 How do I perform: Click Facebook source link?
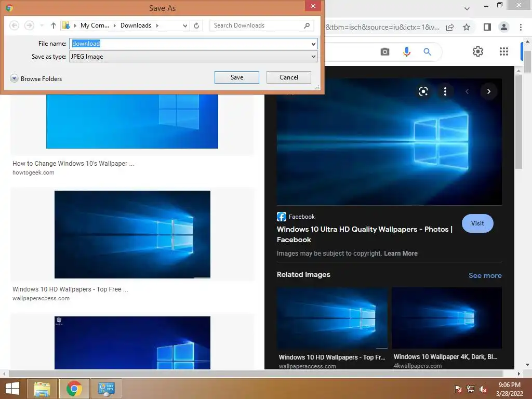pyautogui.click(x=296, y=217)
